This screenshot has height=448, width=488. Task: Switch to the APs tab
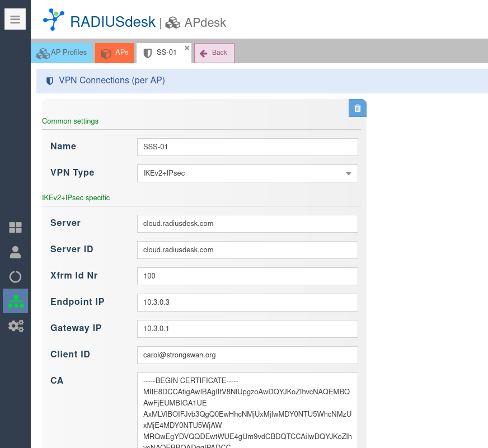click(115, 53)
